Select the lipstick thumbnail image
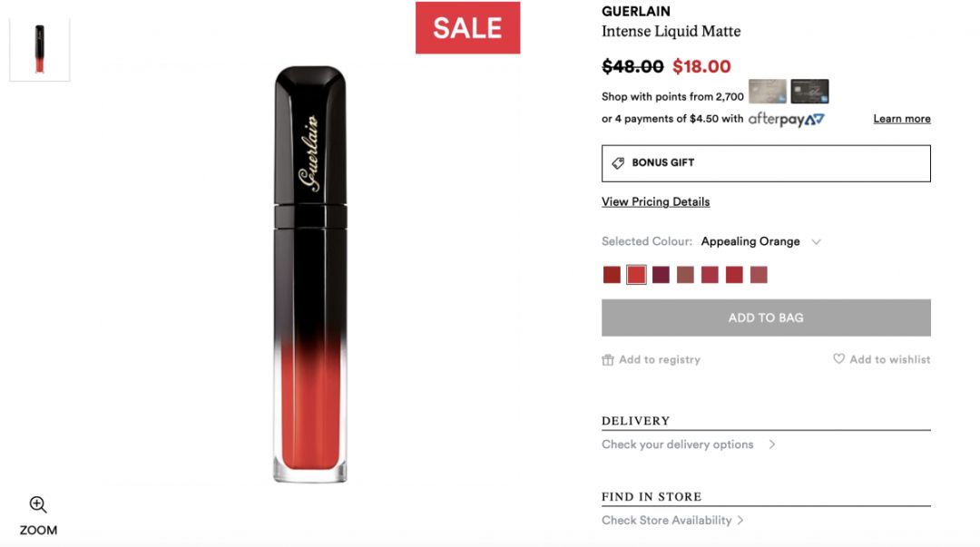The image size is (980, 547). pyautogui.click(x=39, y=49)
